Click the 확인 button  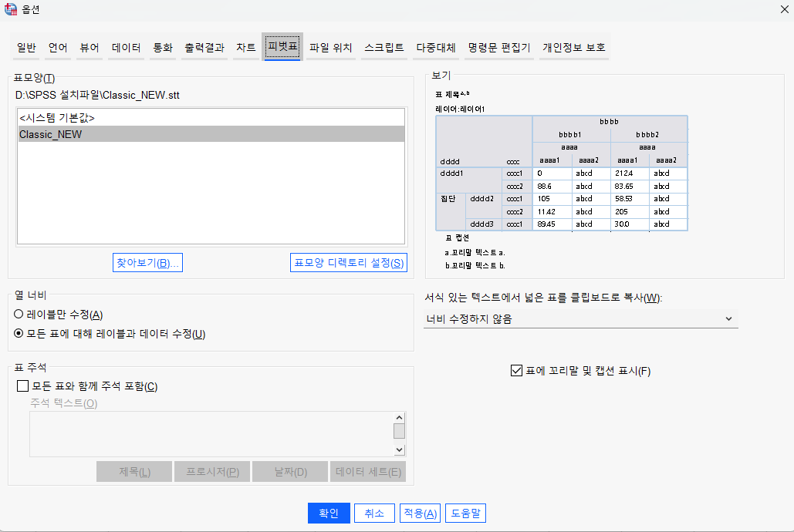(x=329, y=513)
